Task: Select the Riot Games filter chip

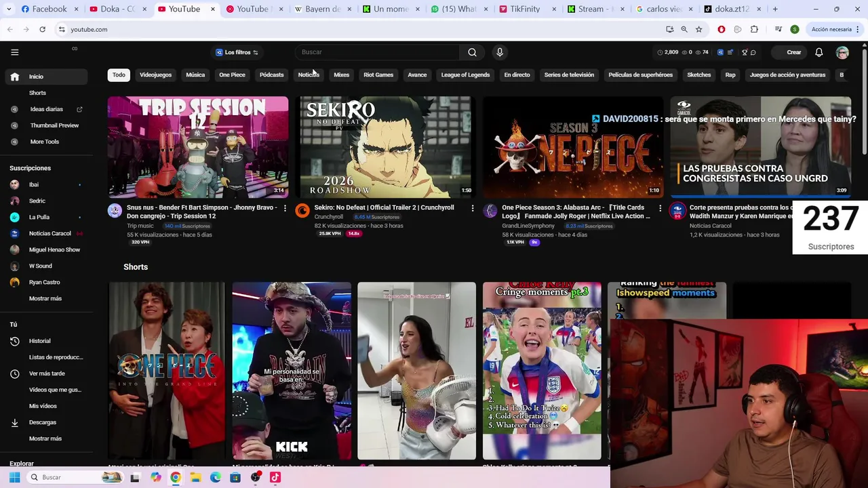Action: pos(378,75)
